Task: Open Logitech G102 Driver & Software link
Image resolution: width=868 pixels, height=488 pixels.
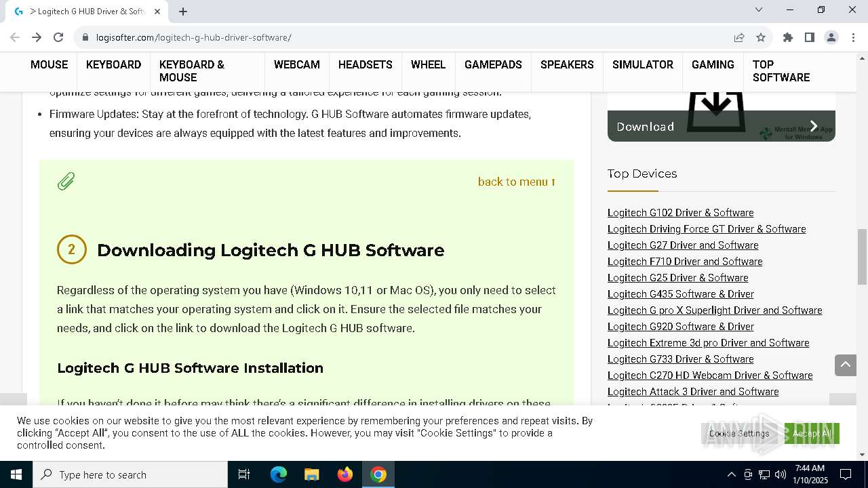Action: pos(680,213)
